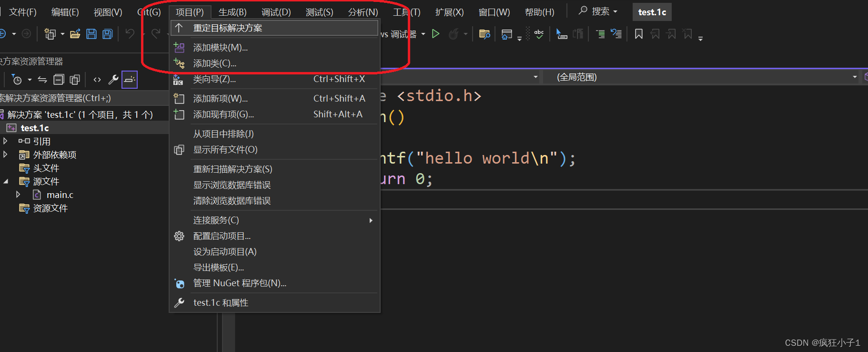Go to previous bookmark icon
Viewport: 868px width, 352px height.
tap(656, 34)
